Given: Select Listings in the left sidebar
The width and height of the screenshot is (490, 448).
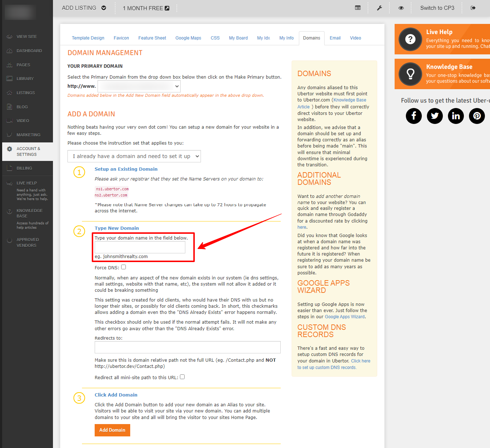Looking at the screenshot, I should (x=26, y=93).
